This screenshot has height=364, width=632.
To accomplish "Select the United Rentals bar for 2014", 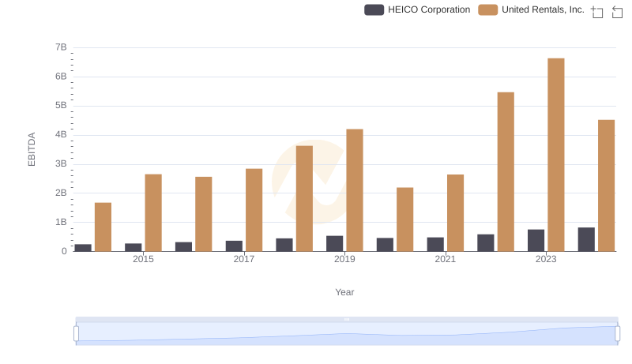I will click(x=103, y=227).
